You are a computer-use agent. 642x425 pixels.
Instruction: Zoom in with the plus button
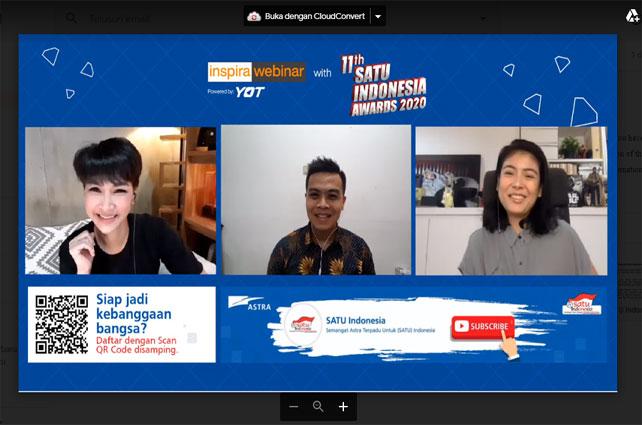point(343,407)
